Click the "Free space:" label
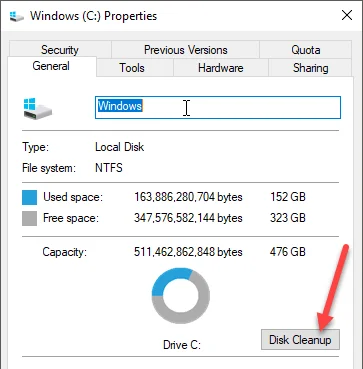 coord(71,219)
